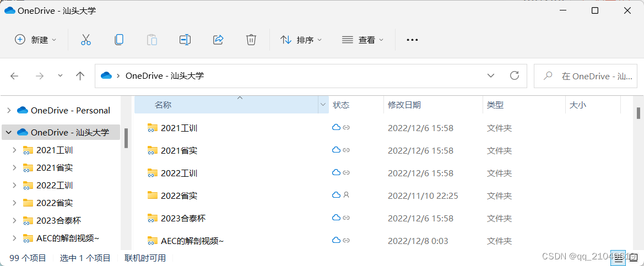Select 2021工训 folder name in file list
The width and height of the screenshot is (644, 266).
tap(179, 128)
